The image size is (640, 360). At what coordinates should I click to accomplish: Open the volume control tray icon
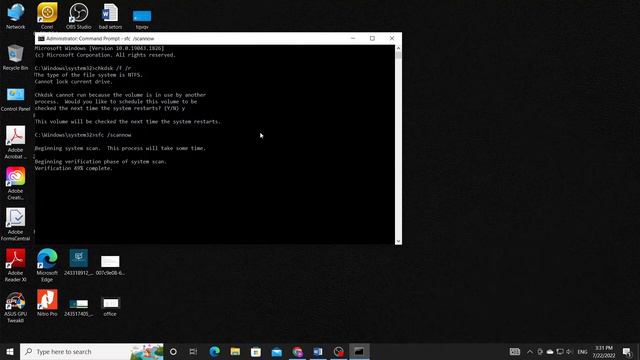(x=569, y=351)
